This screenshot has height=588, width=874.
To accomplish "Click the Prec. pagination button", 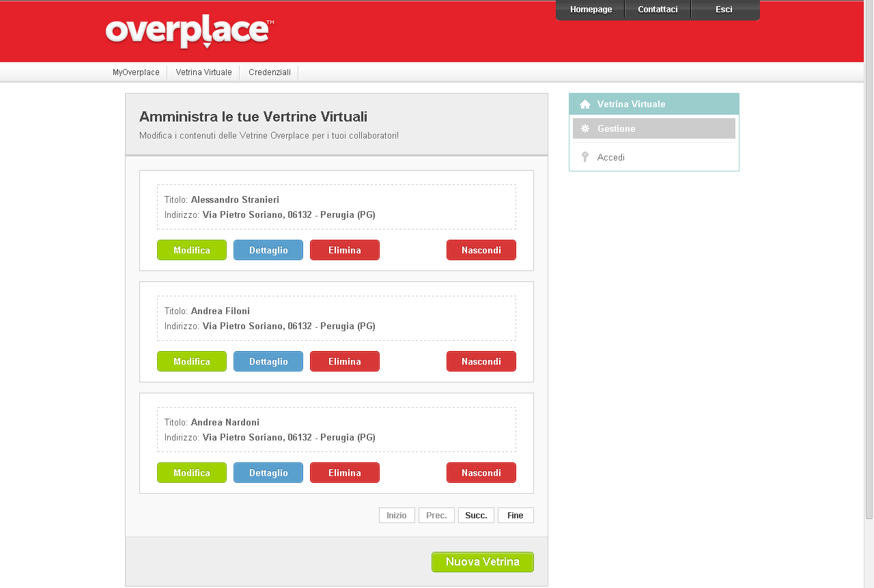I will (x=436, y=516).
